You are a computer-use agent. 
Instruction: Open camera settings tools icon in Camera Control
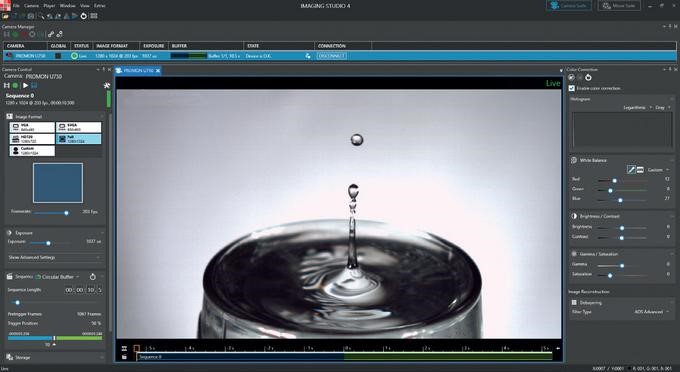[x=107, y=85]
